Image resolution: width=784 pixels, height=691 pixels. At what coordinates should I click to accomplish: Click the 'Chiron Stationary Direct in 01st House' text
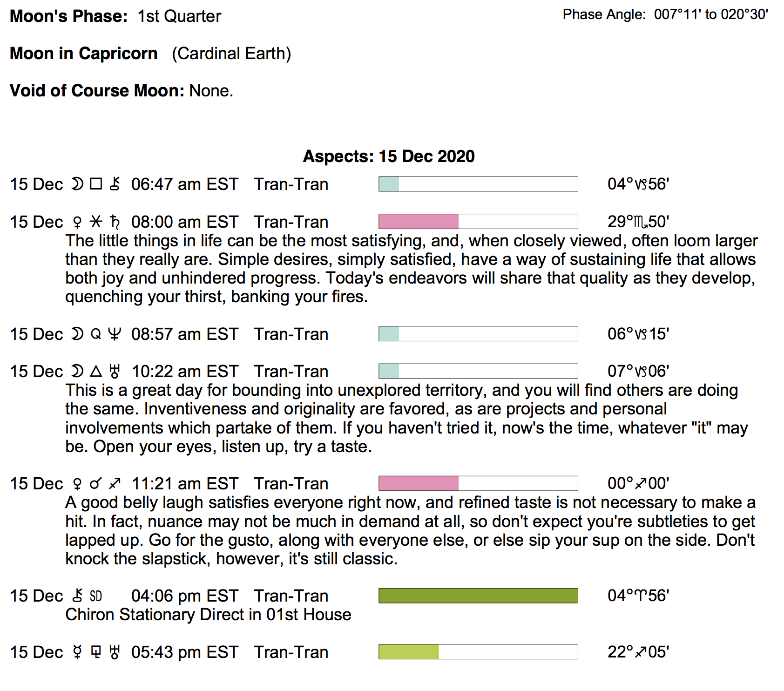tap(208, 615)
